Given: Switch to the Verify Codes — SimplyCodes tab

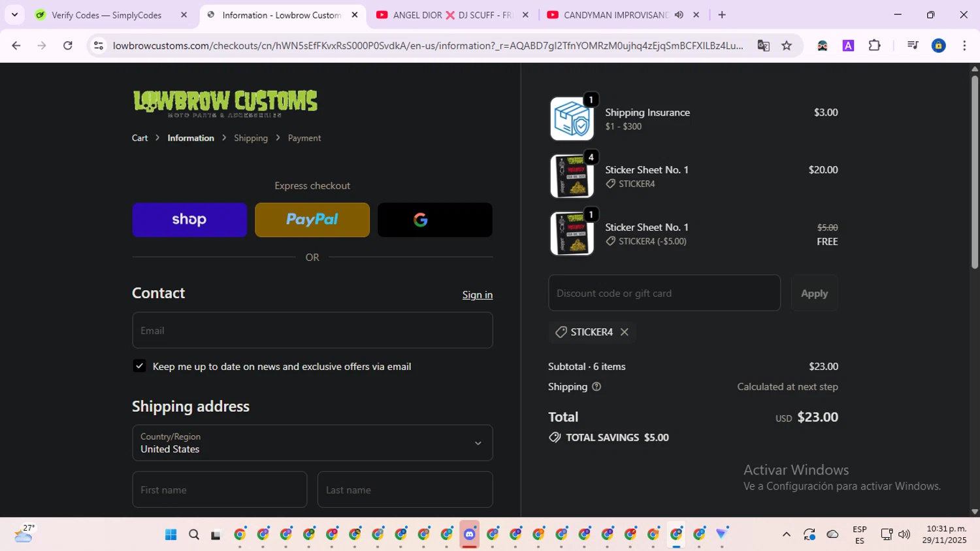Looking at the screenshot, I should pos(106,15).
